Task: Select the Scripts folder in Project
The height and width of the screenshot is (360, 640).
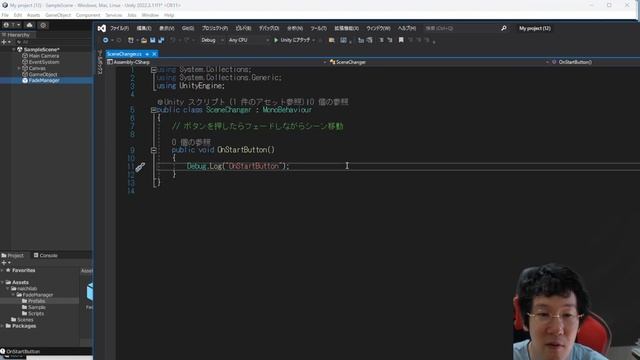Action: pos(36,313)
